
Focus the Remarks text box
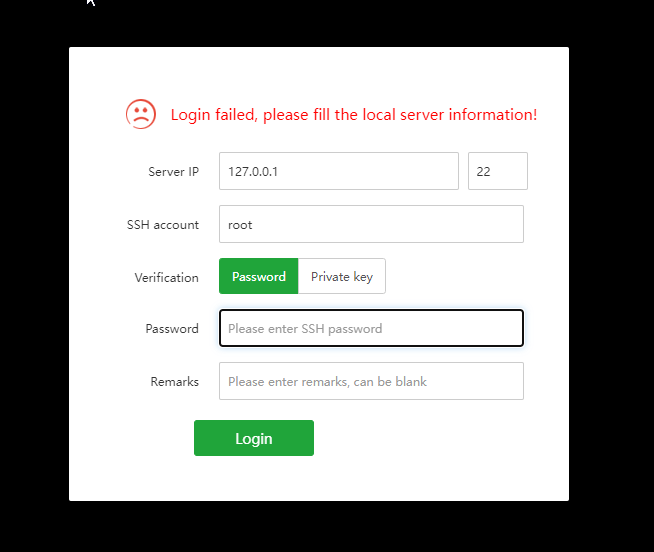click(371, 381)
